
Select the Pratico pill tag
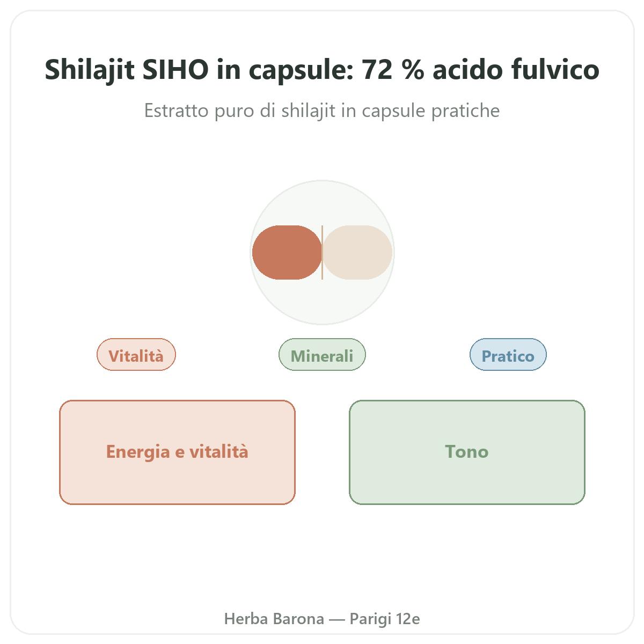508,355
